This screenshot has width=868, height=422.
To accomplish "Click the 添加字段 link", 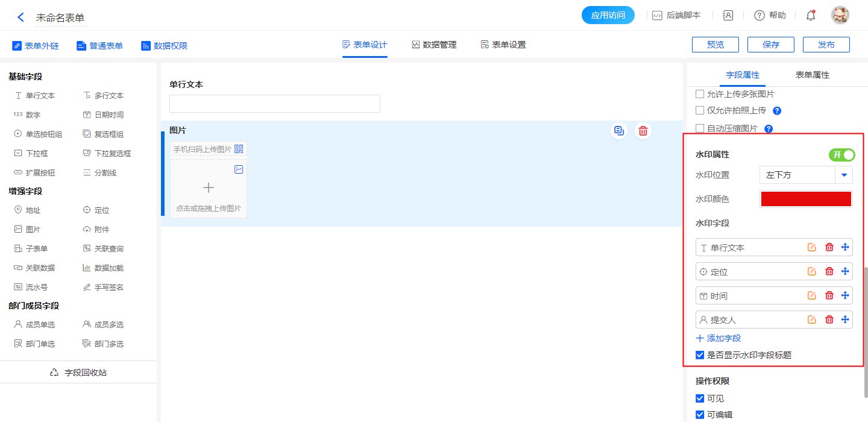I will pos(719,338).
